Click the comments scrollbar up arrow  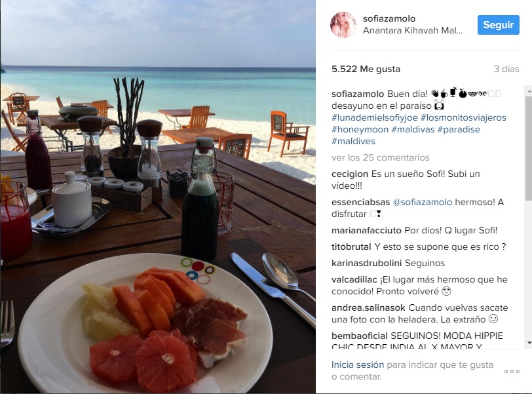(x=529, y=92)
